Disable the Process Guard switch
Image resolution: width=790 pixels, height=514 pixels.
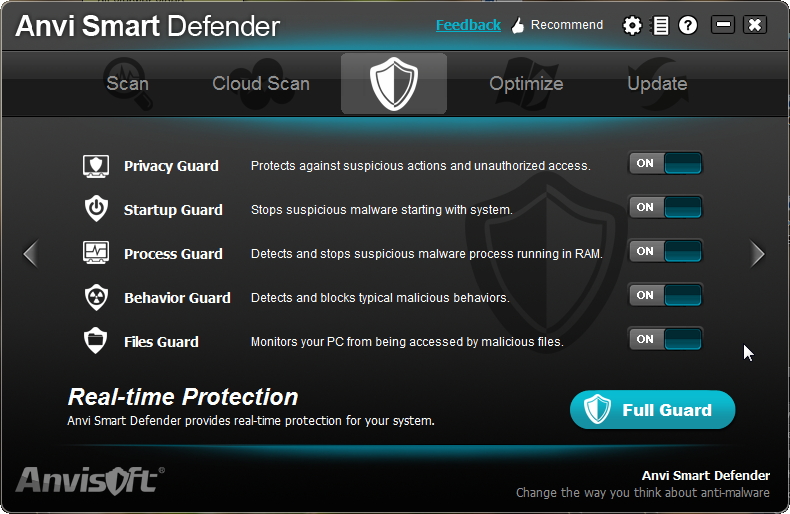click(665, 251)
